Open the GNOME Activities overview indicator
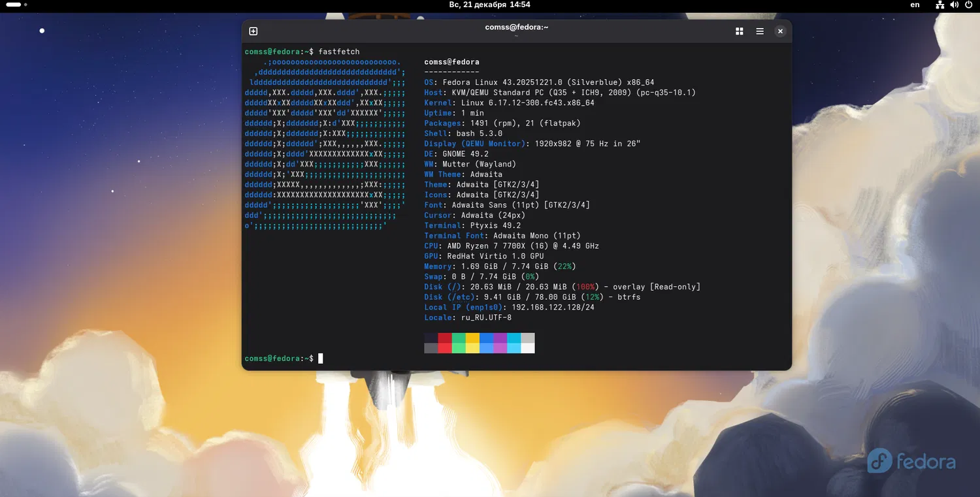 pos(17,5)
